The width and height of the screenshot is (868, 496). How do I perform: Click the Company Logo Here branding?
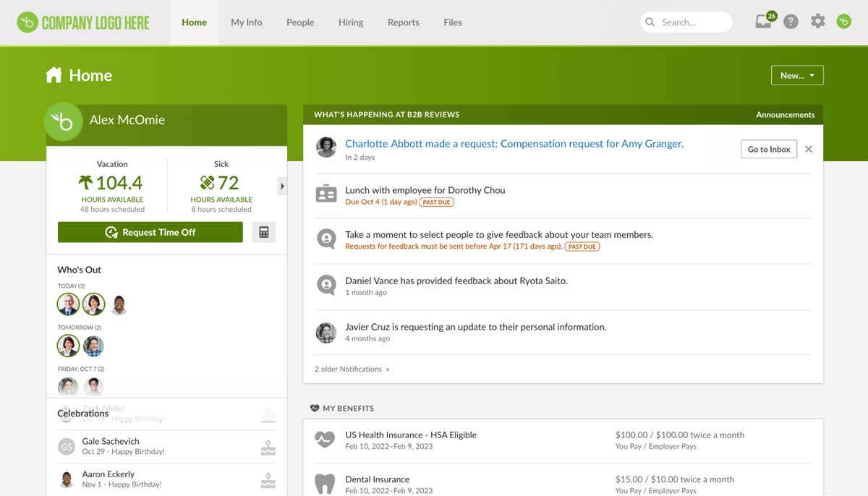pyautogui.click(x=82, y=22)
